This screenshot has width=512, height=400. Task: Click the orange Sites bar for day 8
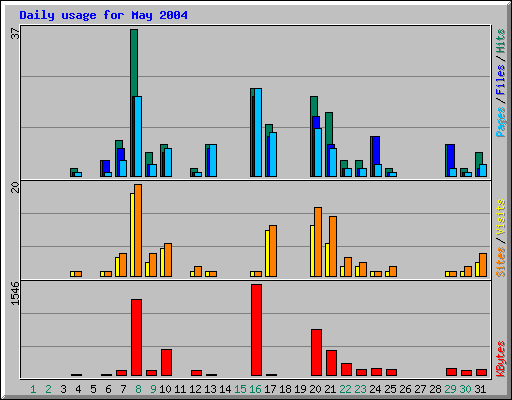(138, 230)
